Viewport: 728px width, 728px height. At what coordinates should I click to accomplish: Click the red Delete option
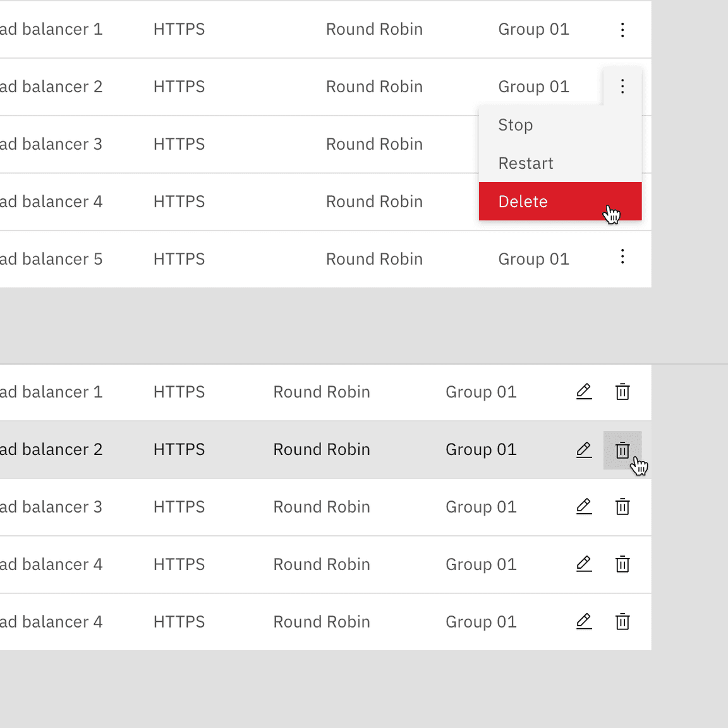tap(523, 201)
